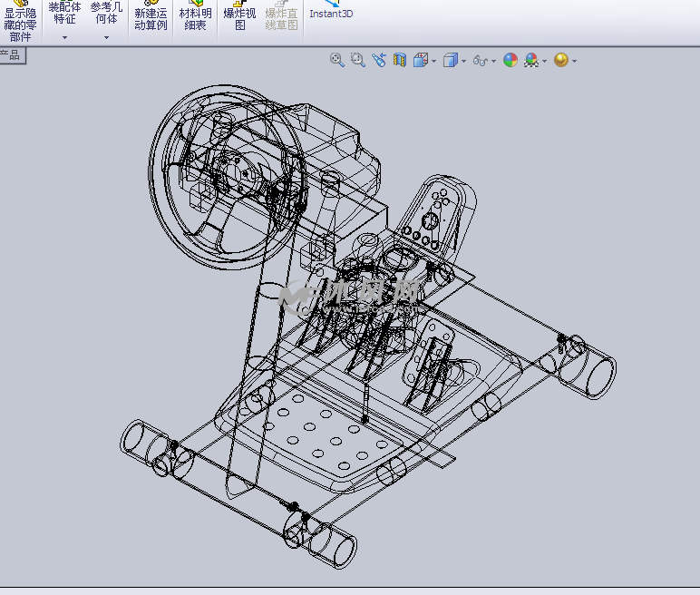Click the 装配体特征 button
This screenshot has width=700, height=595.
point(64,14)
